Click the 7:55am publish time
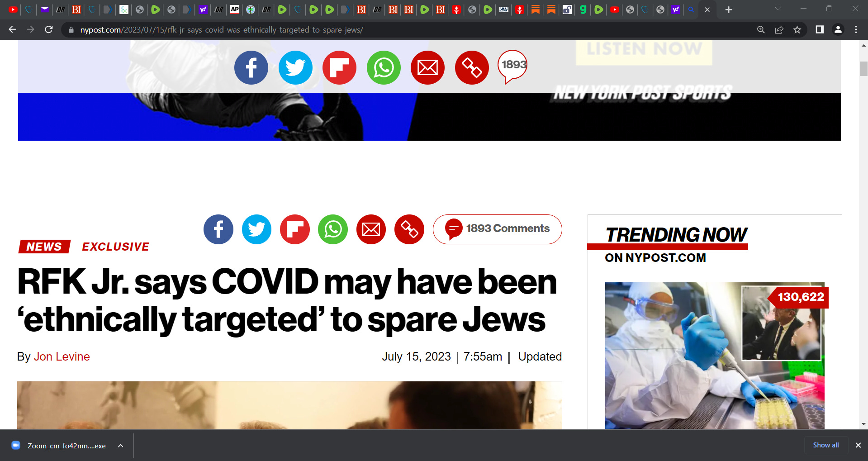This screenshot has width=868, height=461. [x=483, y=356]
